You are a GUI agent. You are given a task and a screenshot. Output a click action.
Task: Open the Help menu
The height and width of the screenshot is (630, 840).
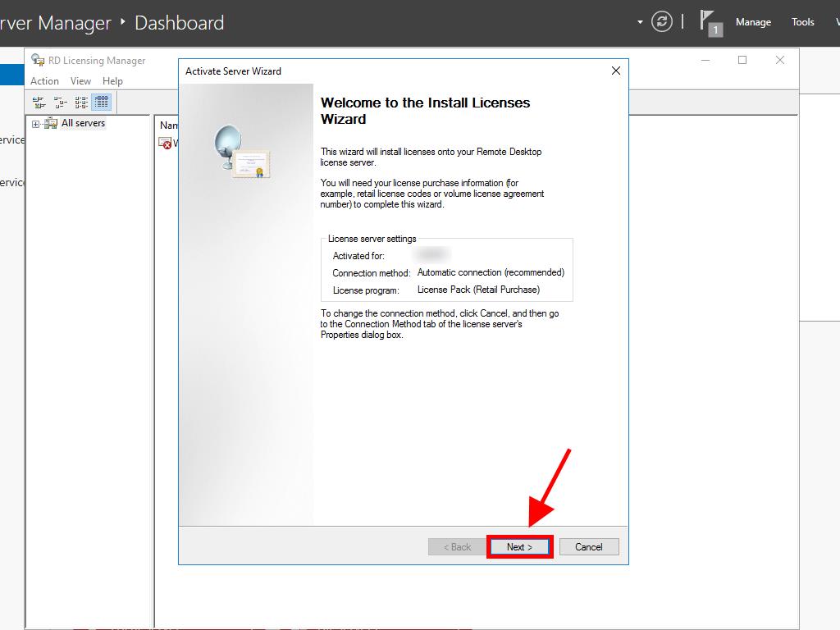(112, 81)
